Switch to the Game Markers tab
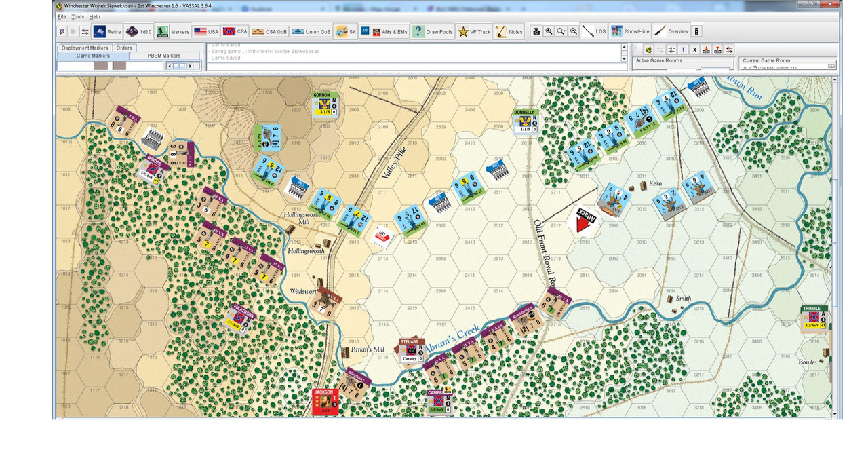 pyautogui.click(x=93, y=56)
